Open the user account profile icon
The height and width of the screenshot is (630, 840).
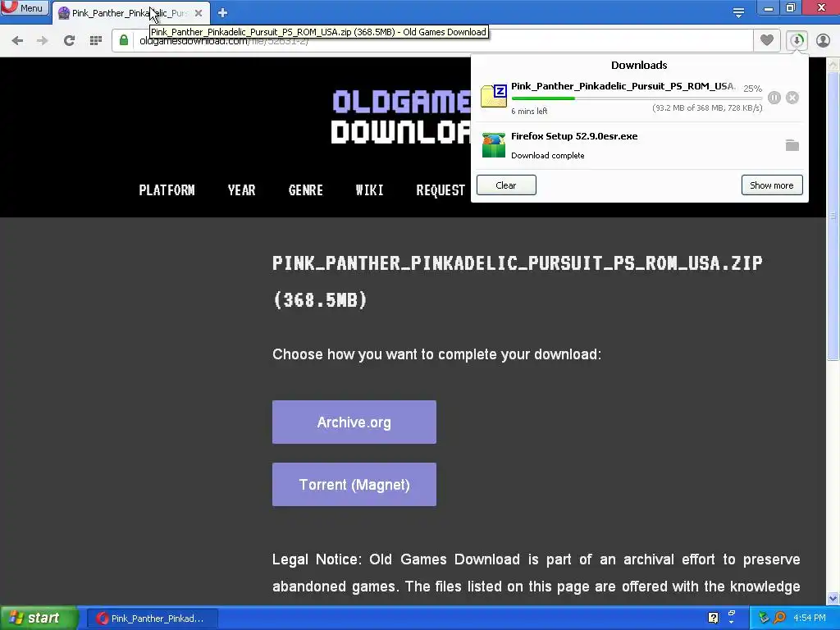823,41
